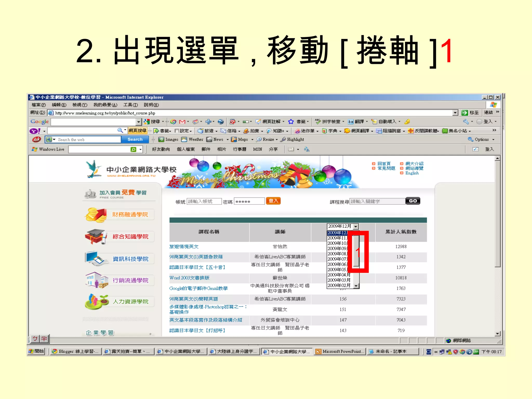Click the taskbar clock showing 下午 08:17

point(491,352)
